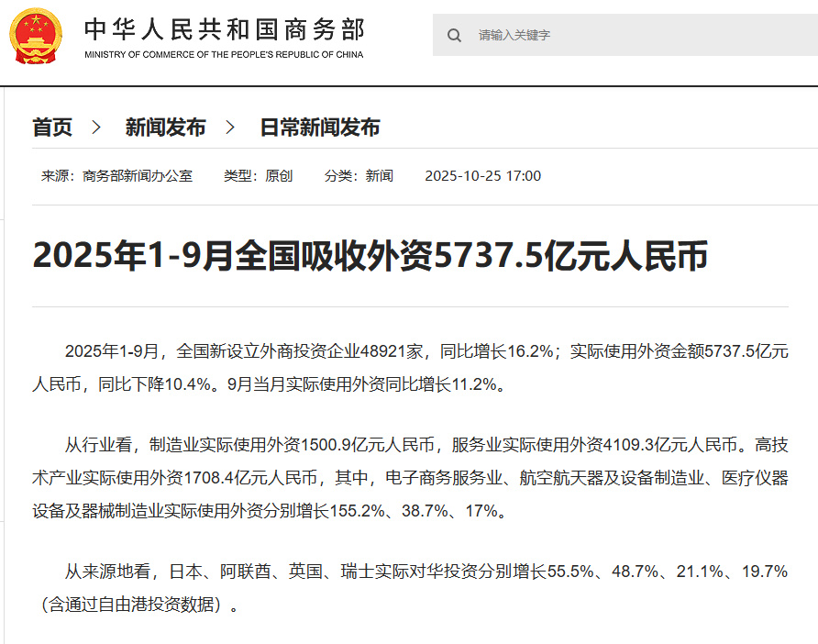Click the chevron after 首页
Viewport: 818px width, 644px height.
pos(95,128)
